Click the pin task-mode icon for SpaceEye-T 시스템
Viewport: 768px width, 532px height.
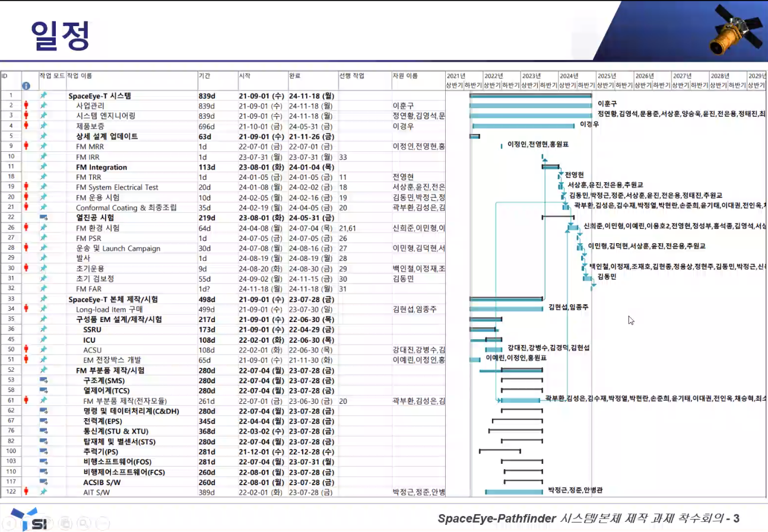pyautogui.click(x=43, y=95)
